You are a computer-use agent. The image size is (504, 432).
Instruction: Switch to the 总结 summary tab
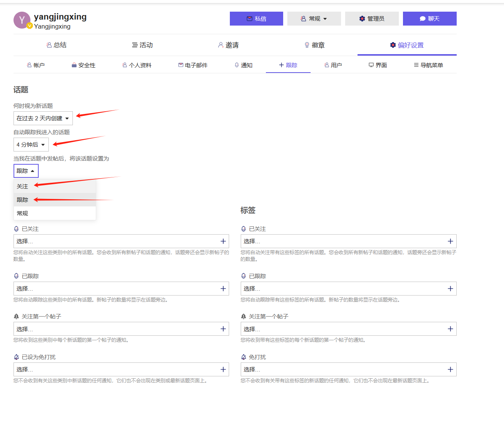tap(56, 45)
